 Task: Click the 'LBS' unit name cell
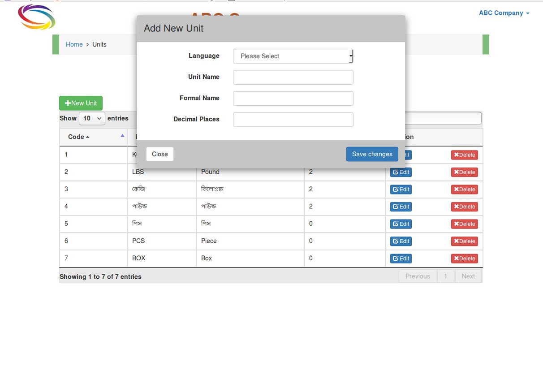tap(162, 172)
